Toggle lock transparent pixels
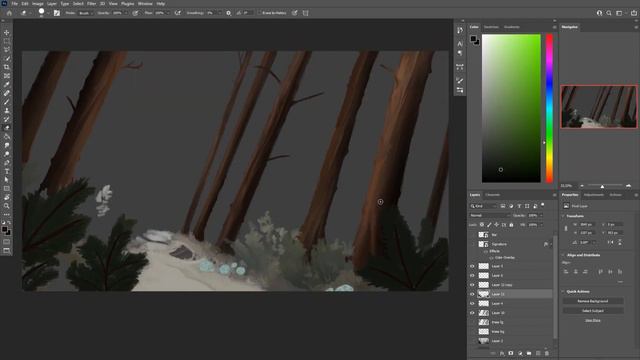The width and height of the screenshot is (640, 360). 482,225
